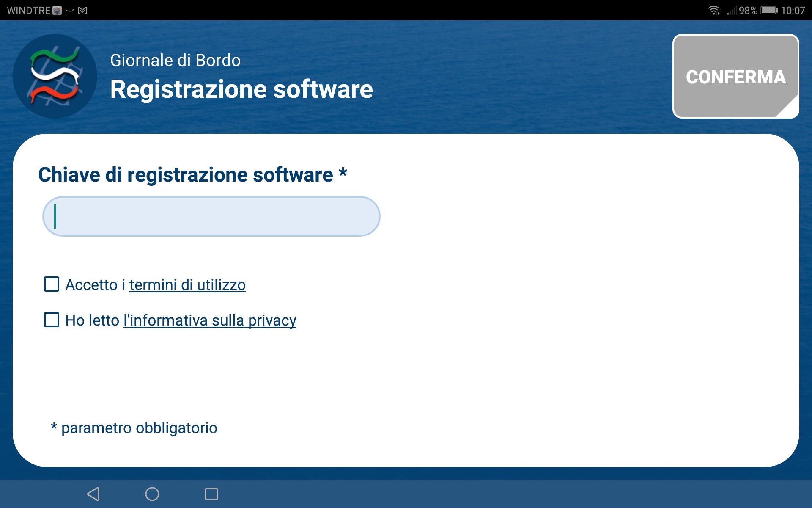The height and width of the screenshot is (508, 812).
Task: Click the Registrazione software heading
Action: click(241, 89)
